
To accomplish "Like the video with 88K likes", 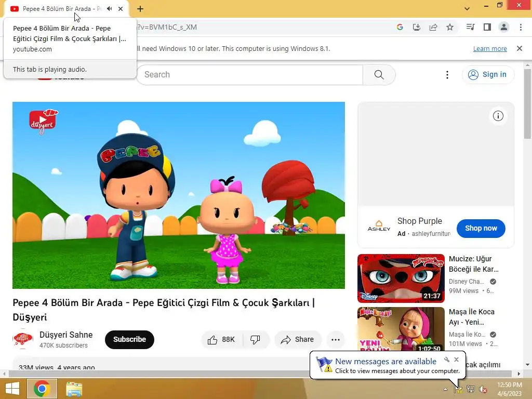I will click(x=222, y=340).
